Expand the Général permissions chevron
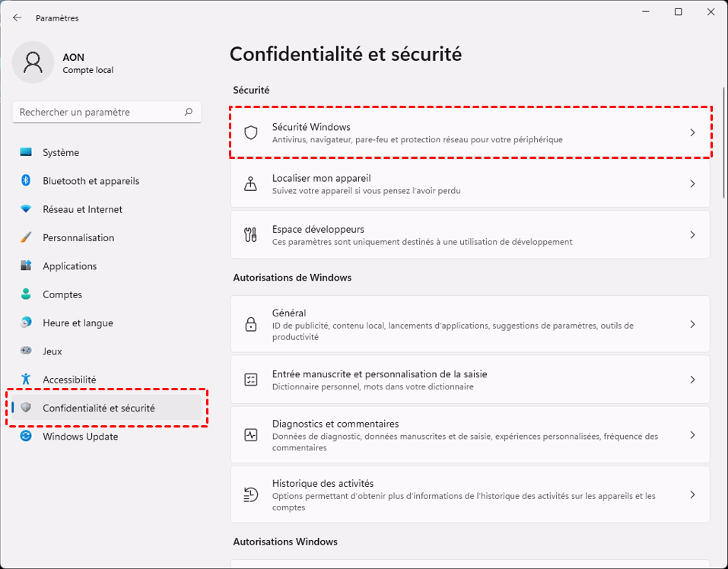The height and width of the screenshot is (569, 728). click(692, 324)
